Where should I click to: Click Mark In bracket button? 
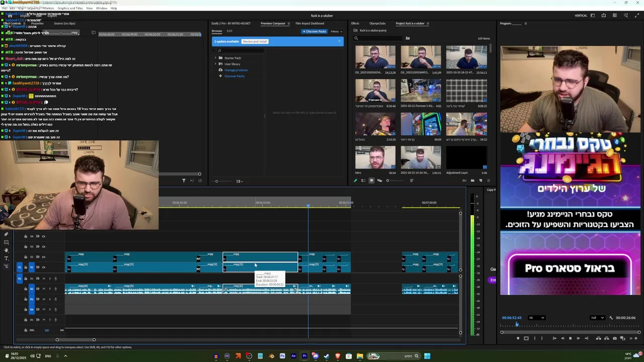point(535,338)
